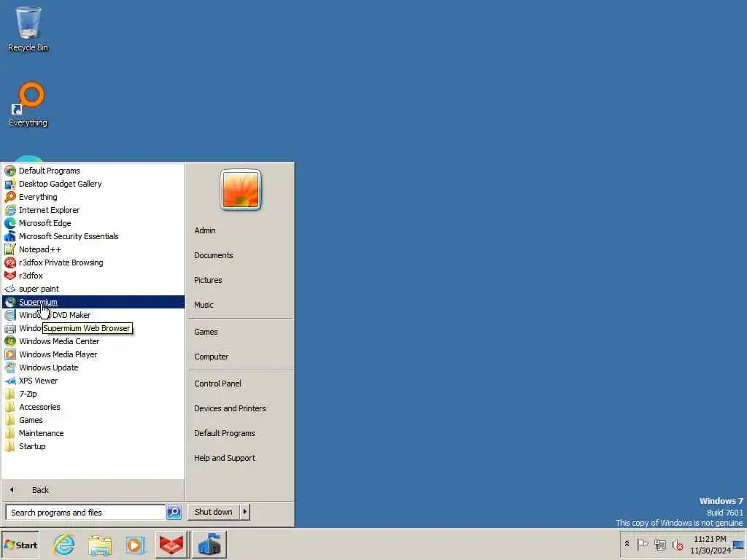Click the Security Essentials taskbar icon
The image size is (747, 560).
tap(209, 545)
